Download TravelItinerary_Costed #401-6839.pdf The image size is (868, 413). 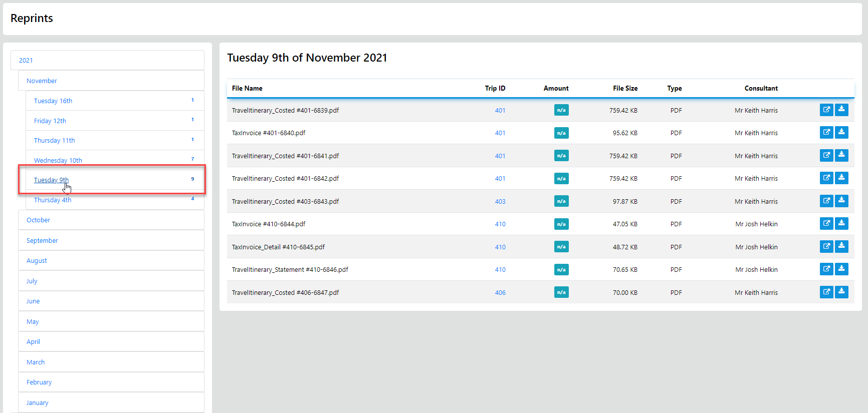(841, 110)
